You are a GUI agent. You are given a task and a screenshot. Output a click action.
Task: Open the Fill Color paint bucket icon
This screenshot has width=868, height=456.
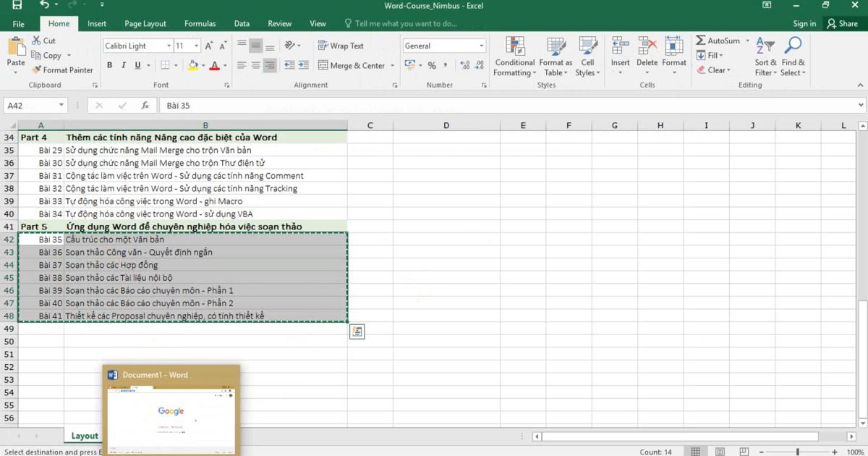click(x=193, y=65)
